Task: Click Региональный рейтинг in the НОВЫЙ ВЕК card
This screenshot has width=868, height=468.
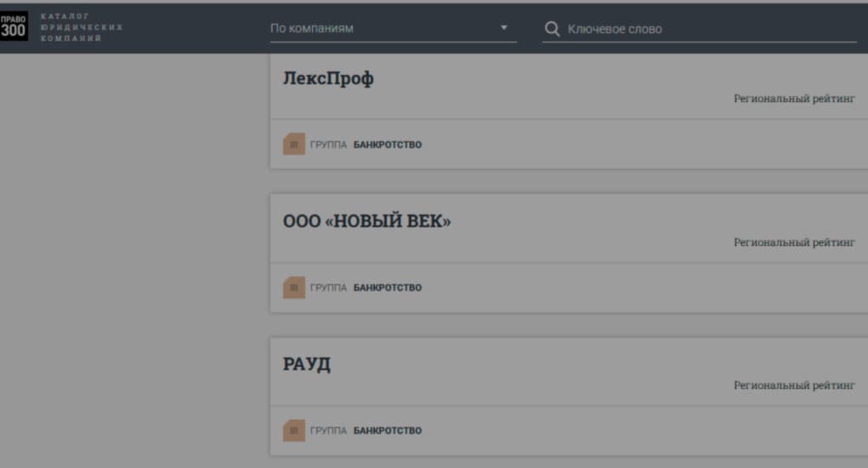Action: click(794, 243)
